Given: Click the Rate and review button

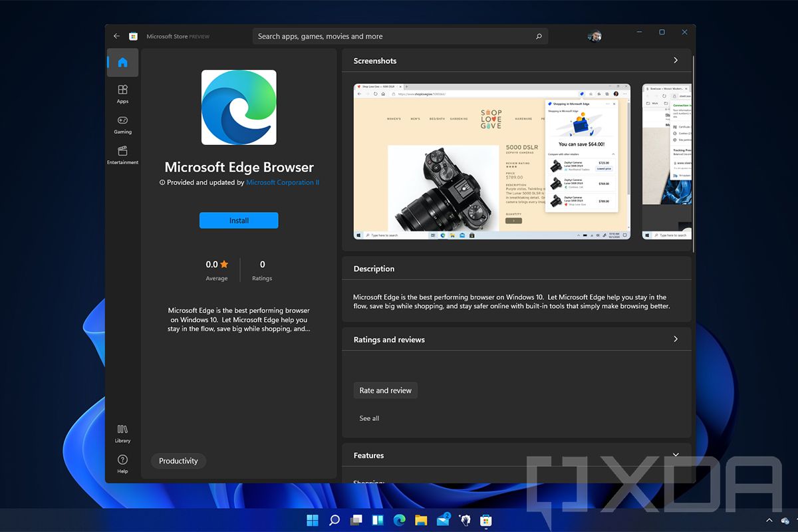Looking at the screenshot, I should point(385,390).
